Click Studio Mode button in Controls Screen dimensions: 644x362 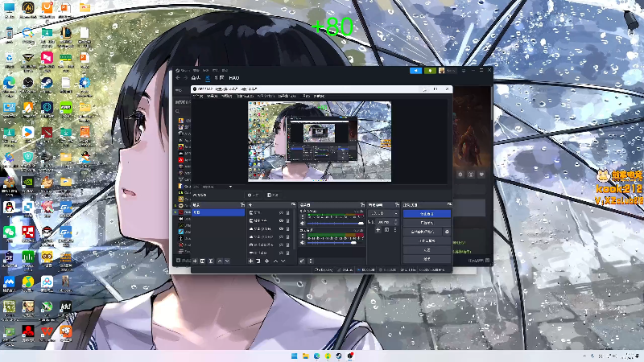427,241
